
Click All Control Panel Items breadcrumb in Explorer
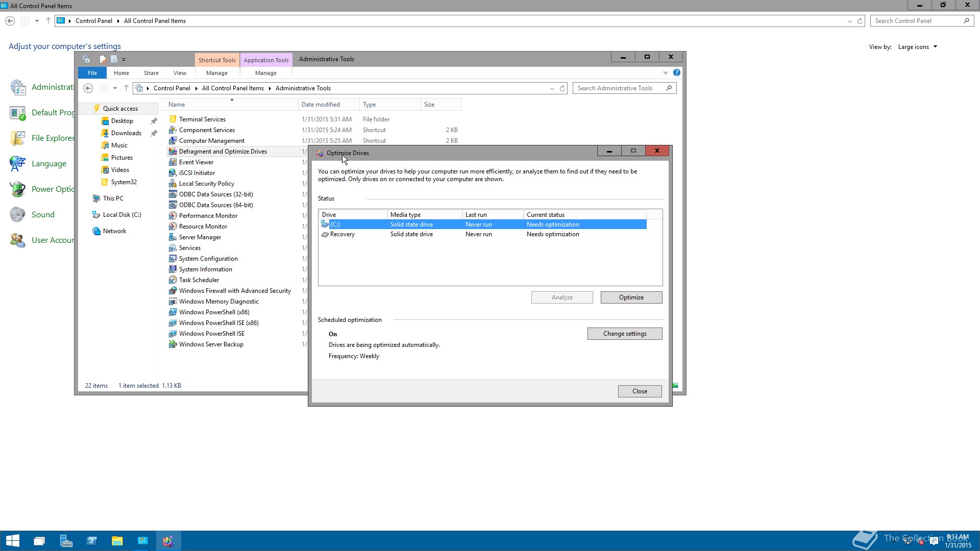(x=233, y=88)
